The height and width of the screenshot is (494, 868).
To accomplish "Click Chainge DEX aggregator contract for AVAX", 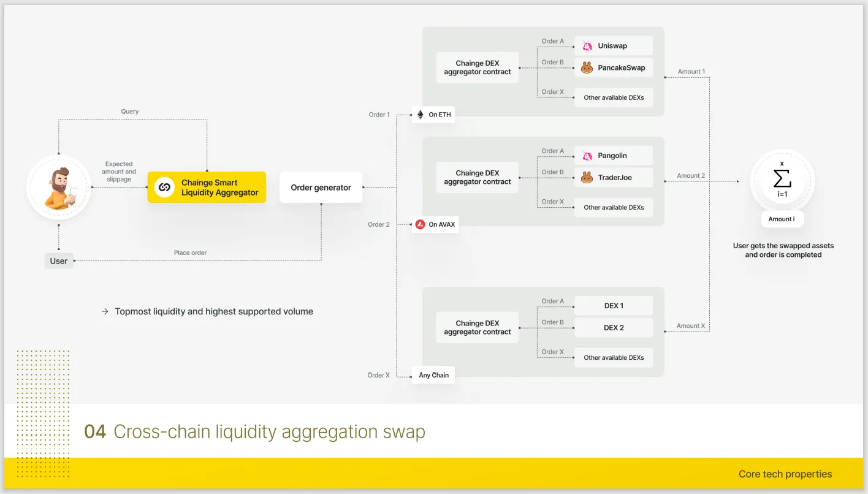I will tap(478, 177).
